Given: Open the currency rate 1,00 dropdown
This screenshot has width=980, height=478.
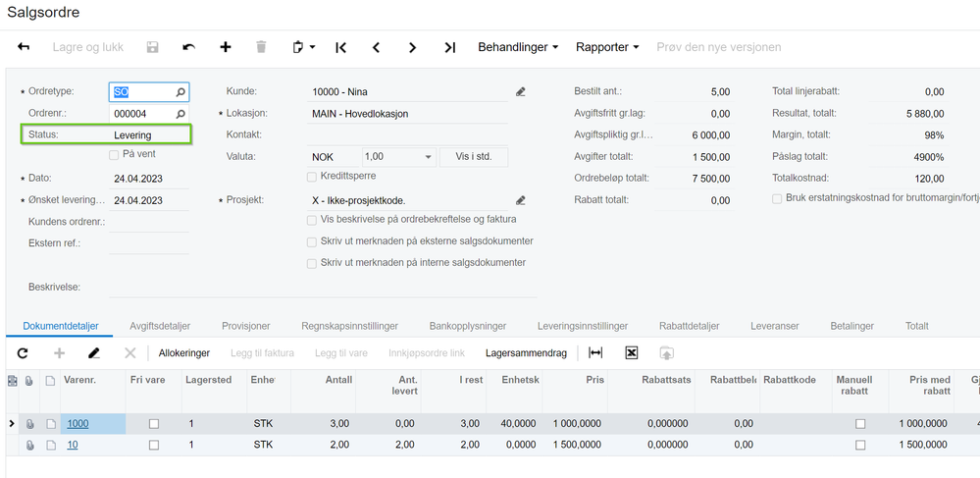Looking at the screenshot, I should pyautogui.click(x=428, y=157).
